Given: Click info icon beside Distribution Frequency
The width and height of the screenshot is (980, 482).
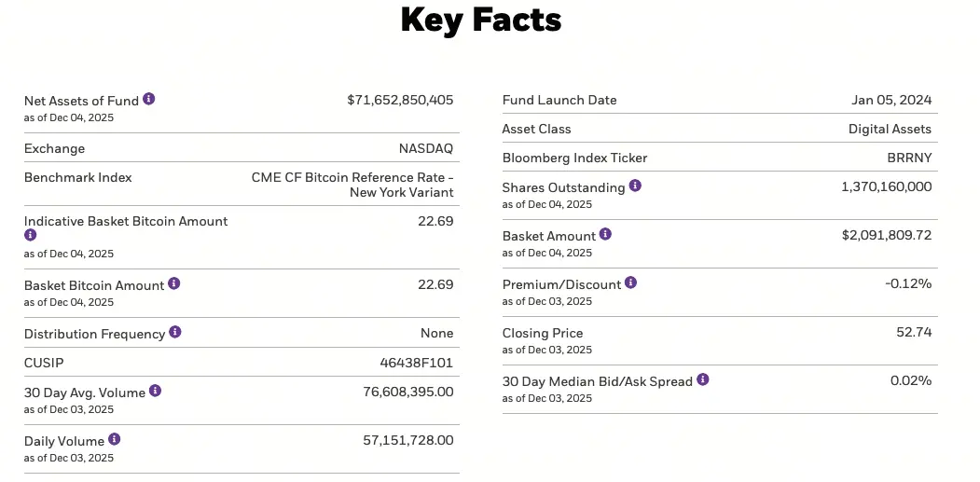Looking at the screenshot, I should 175,332.
